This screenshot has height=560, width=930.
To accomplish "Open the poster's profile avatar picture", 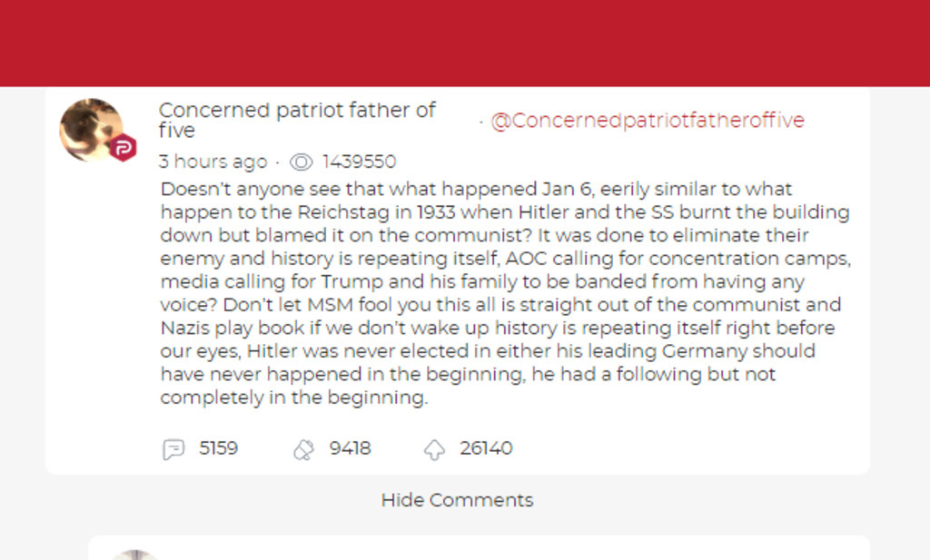I will point(89,128).
